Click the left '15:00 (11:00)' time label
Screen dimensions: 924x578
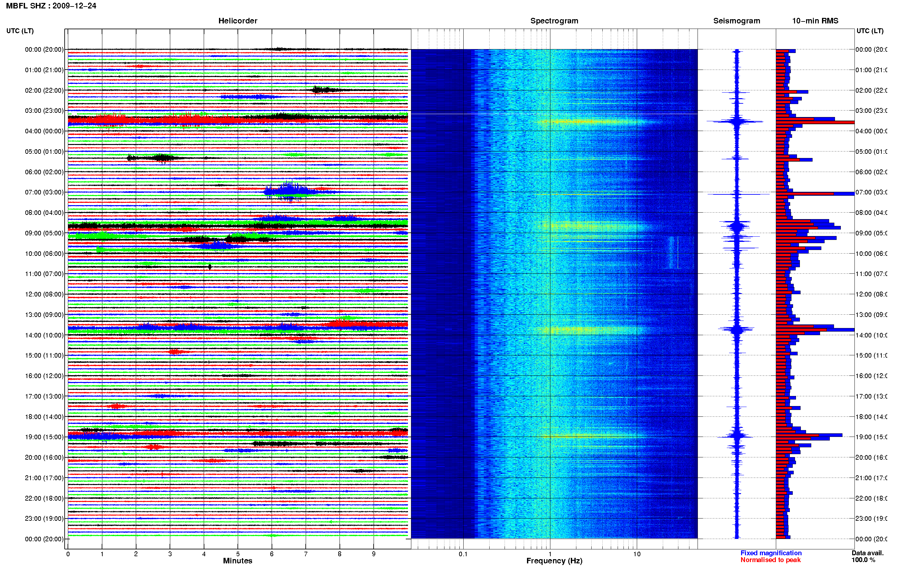[x=44, y=356]
